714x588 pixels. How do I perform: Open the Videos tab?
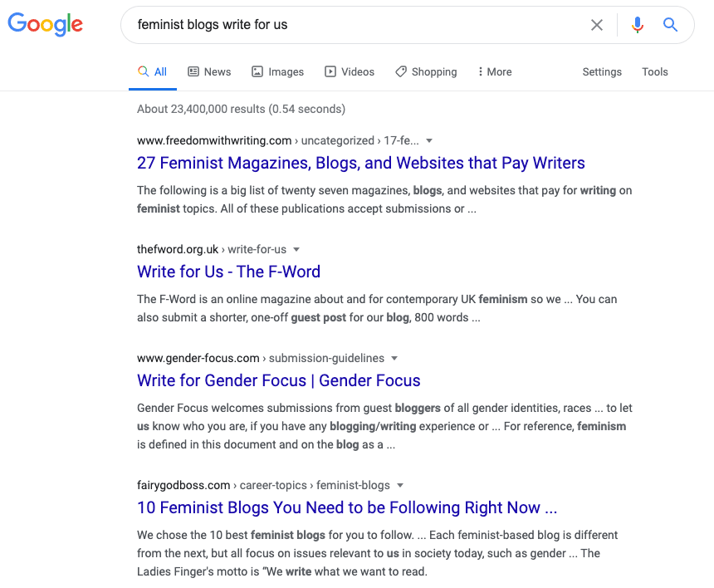pyautogui.click(x=350, y=72)
